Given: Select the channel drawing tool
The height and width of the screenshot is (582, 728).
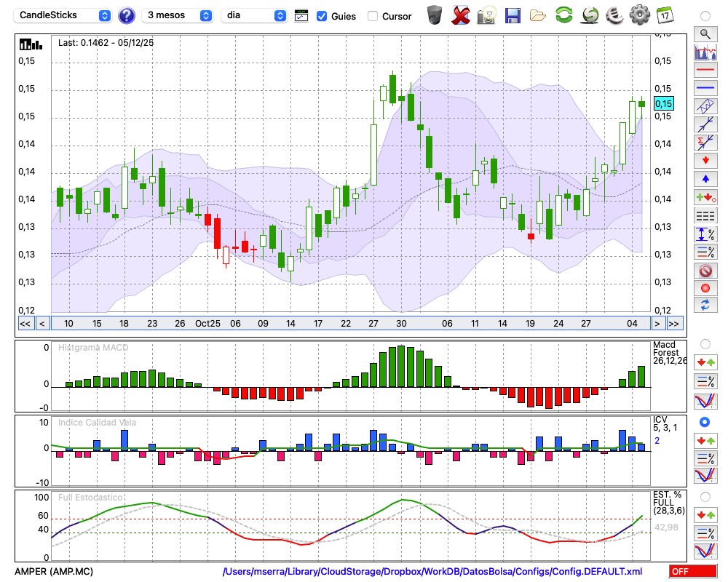Looking at the screenshot, I should click(x=705, y=105).
